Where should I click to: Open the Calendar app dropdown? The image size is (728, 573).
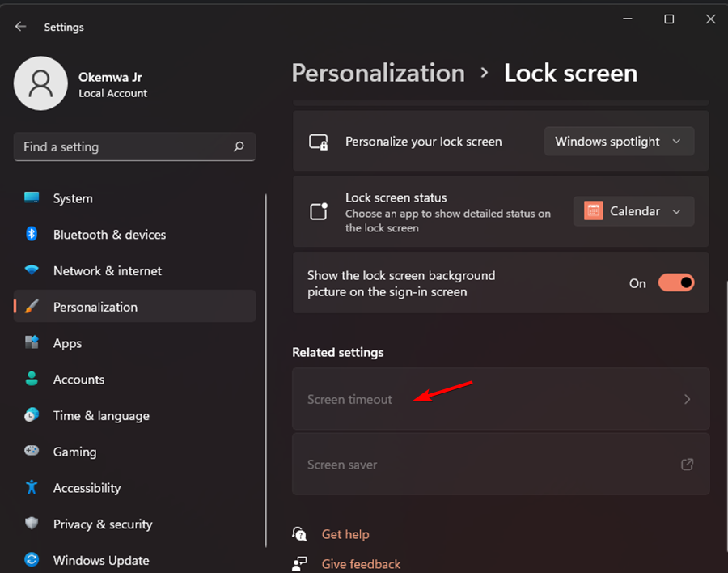[x=633, y=211]
